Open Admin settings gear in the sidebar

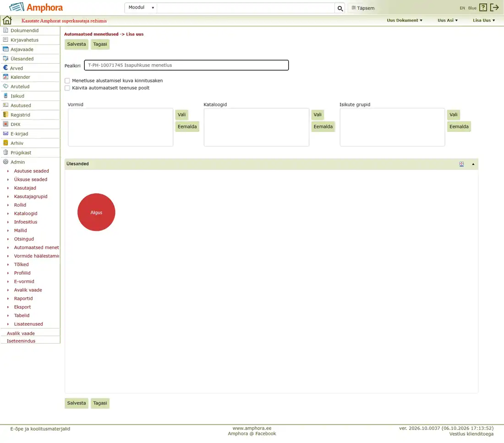(x=5, y=162)
